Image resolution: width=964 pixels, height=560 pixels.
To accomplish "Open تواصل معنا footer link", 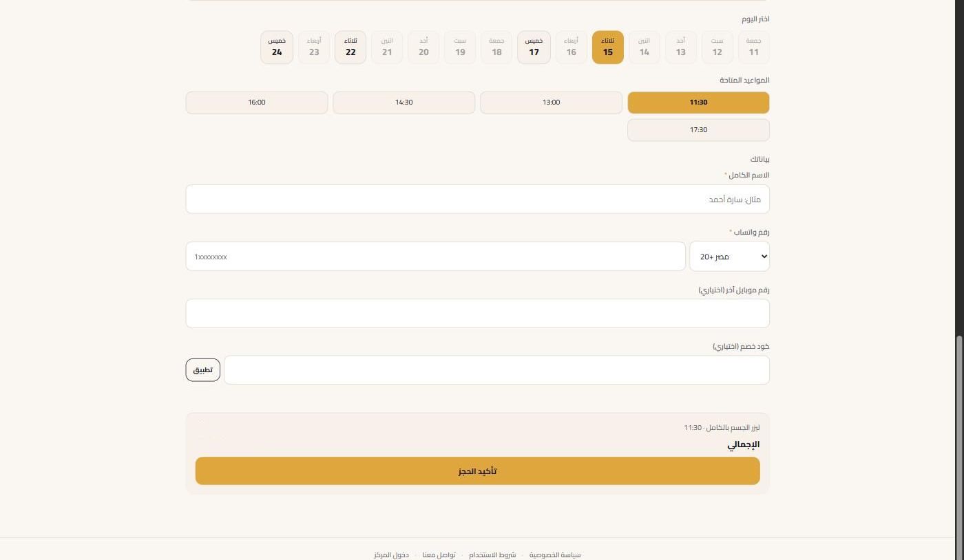I will coord(439,555).
